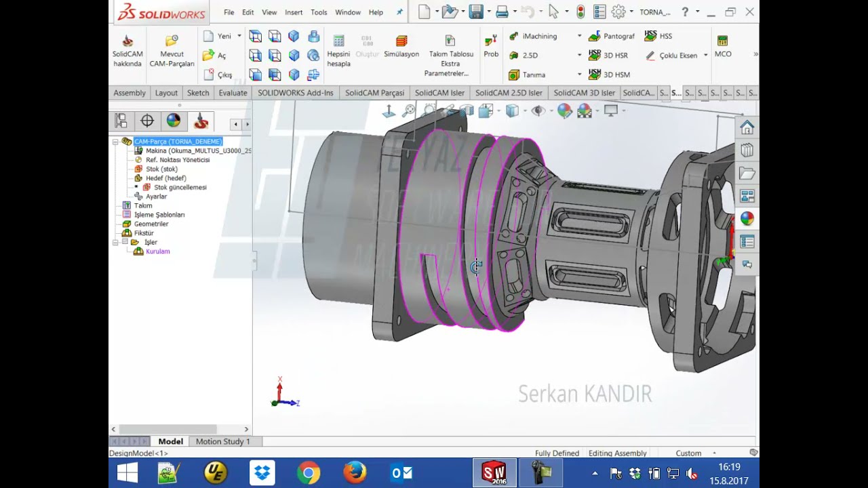Pick the 3D HSM operation

click(609, 74)
